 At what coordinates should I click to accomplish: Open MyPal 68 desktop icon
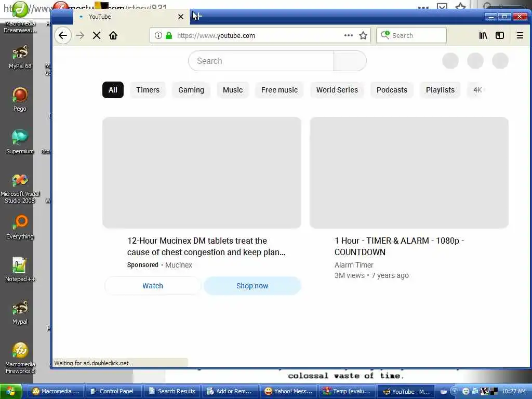point(20,57)
